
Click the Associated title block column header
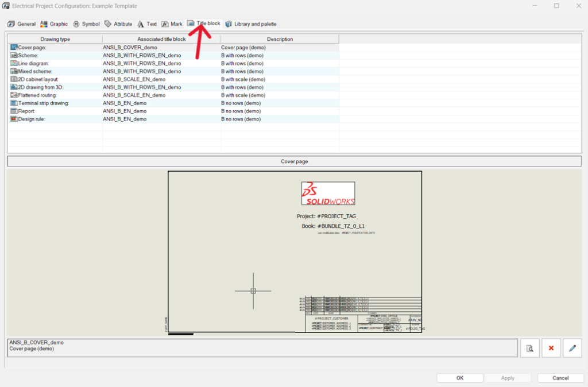[x=161, y=39]
